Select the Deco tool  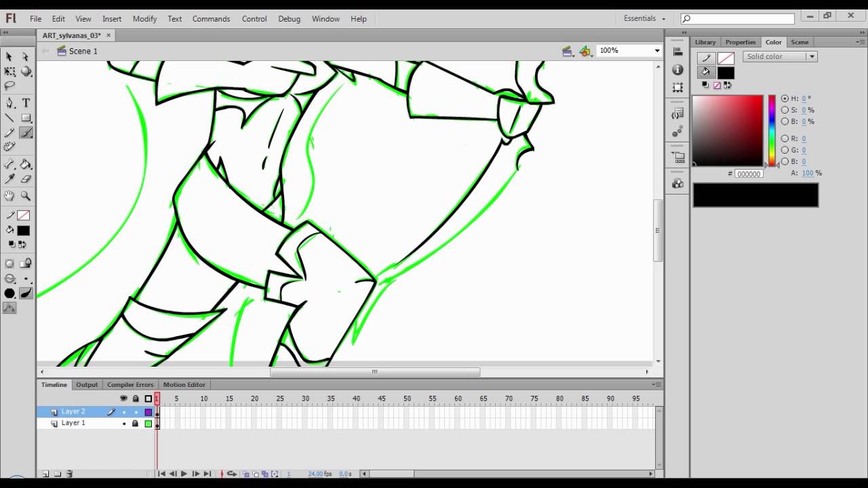(x=9, y=147)
